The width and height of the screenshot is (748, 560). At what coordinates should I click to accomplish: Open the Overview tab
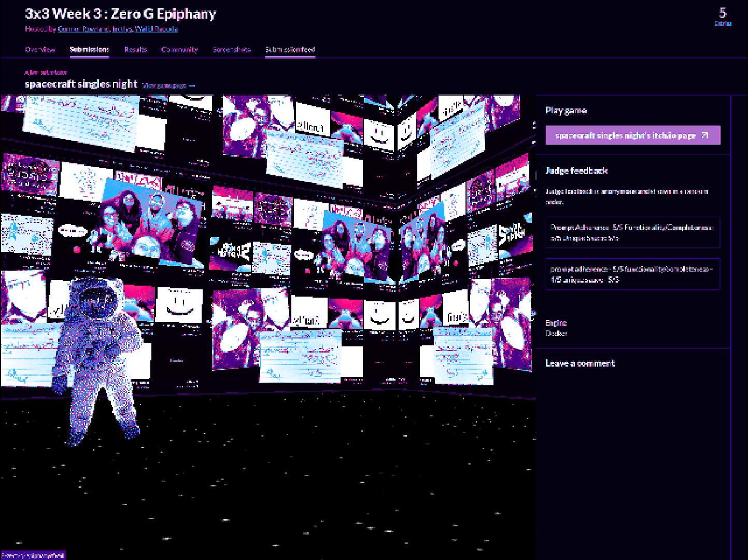(40, 49)
